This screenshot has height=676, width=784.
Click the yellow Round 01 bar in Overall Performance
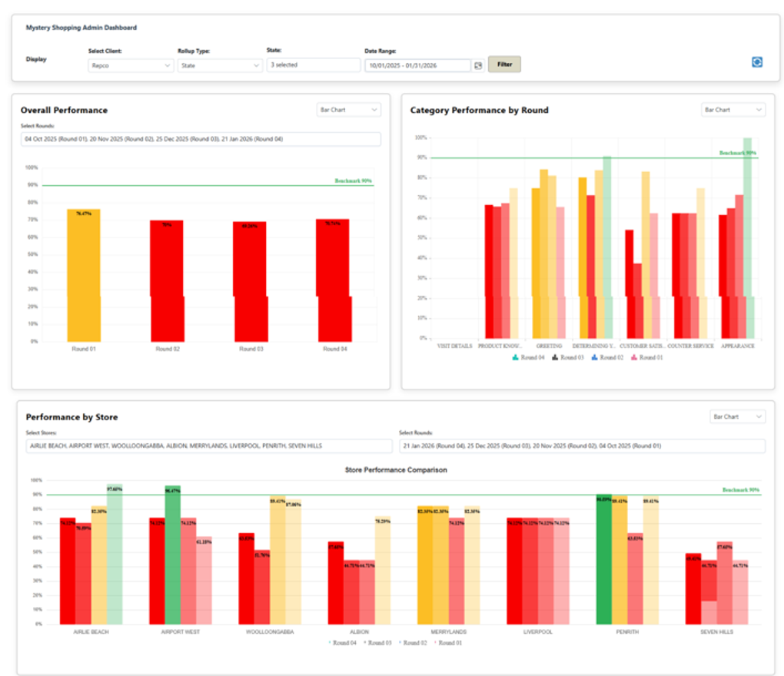(84, 275)
